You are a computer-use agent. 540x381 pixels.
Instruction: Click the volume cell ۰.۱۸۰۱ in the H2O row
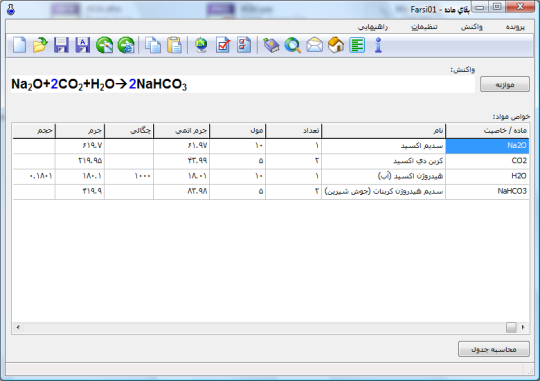(34, 176)
